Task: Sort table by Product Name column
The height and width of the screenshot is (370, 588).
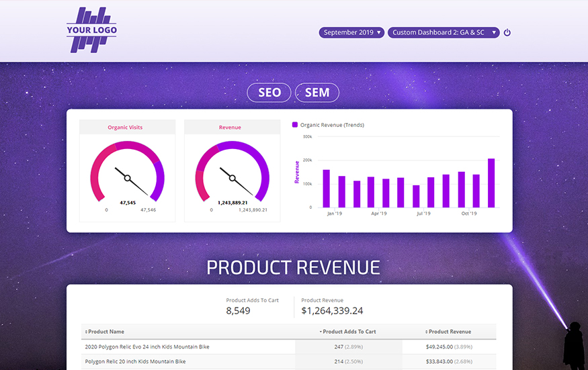Action: [106, 332]
